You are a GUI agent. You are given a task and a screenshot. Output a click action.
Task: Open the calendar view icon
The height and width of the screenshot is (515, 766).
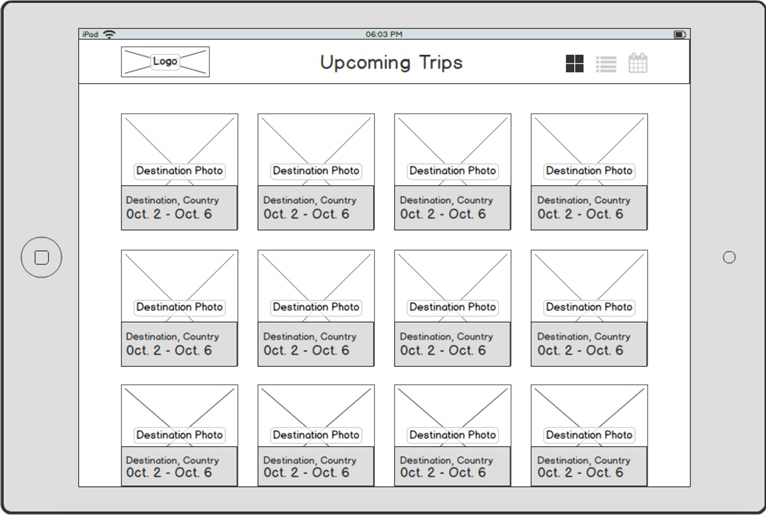(x=638, y=63)
